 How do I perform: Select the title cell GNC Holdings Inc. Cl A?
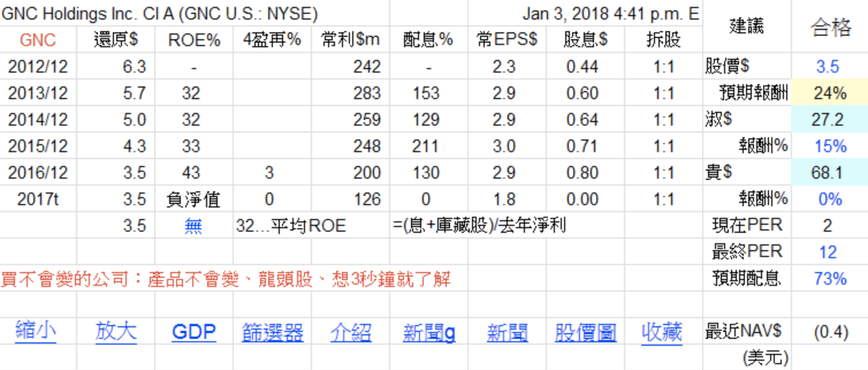[159, 13]
